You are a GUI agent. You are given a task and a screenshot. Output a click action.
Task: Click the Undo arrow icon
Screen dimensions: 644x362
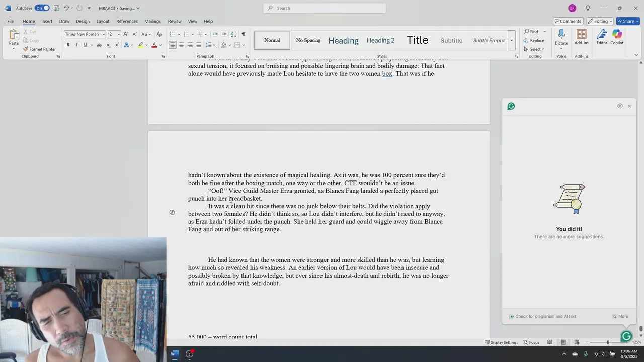66,8
